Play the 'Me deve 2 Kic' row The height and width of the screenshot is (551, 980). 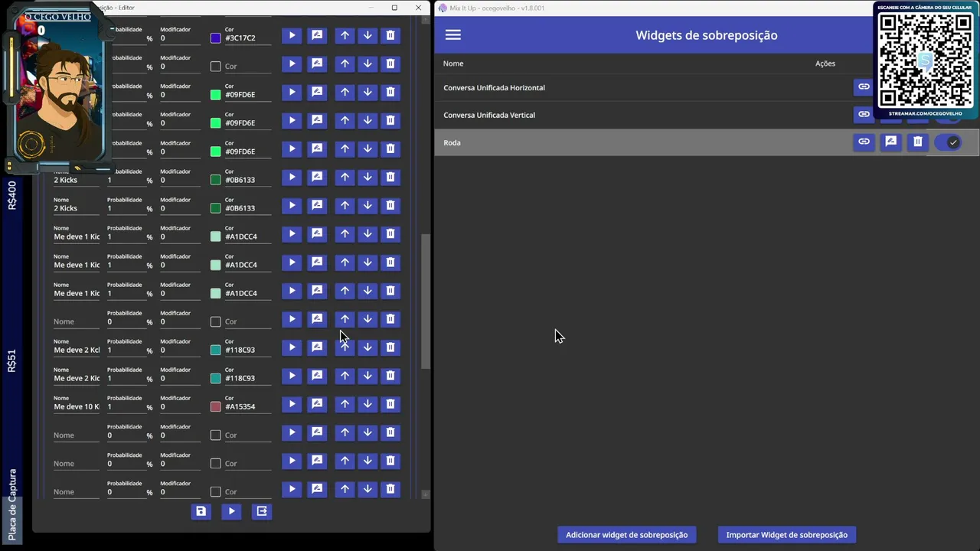click(292, 376)
